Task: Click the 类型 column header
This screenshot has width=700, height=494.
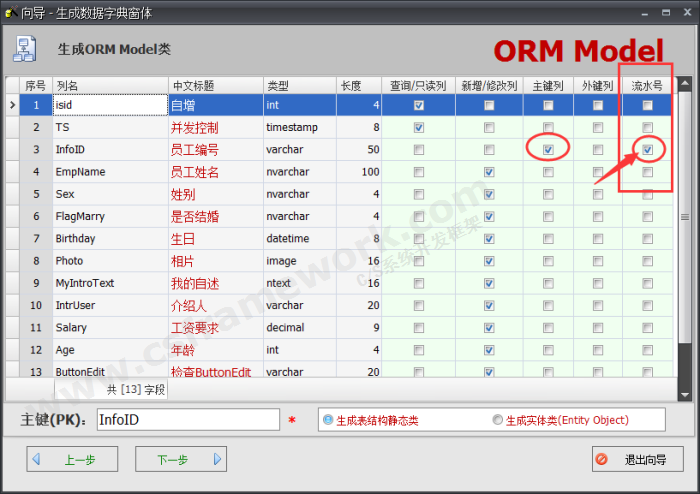Action: point(298,86)
